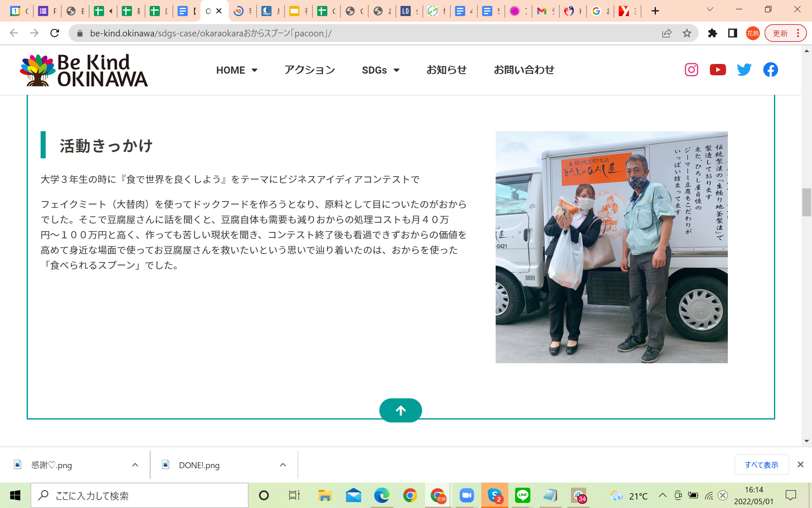Expand options for DONE!.png download
812x508 pixels.
(283, 465)
